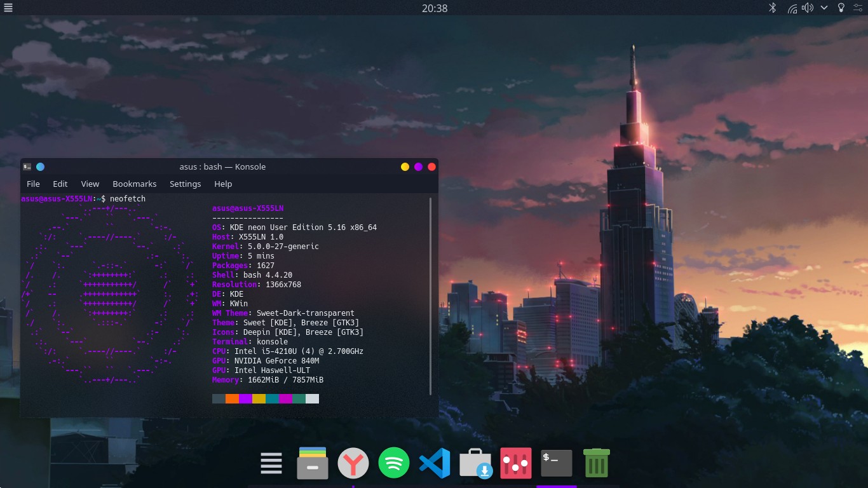Click the ASCII KDE neon logo in the terminal

pyautogui.click(x=109, y=294)
